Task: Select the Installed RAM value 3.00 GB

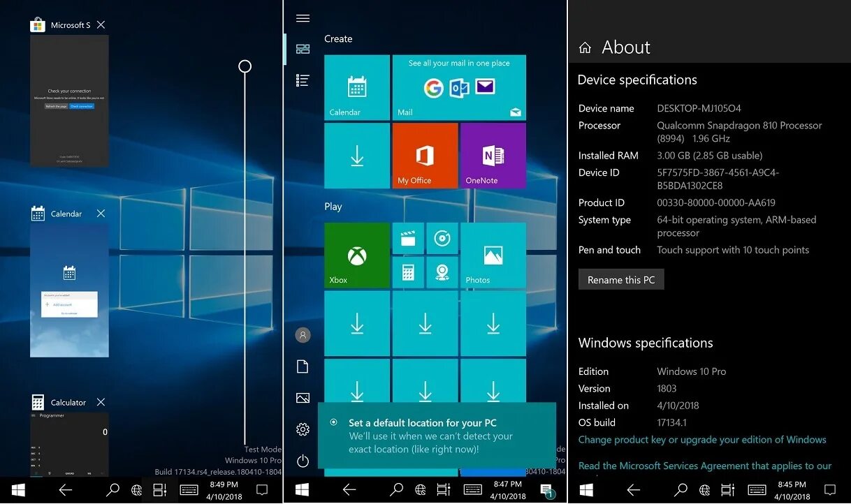Action: pos(709,156)
